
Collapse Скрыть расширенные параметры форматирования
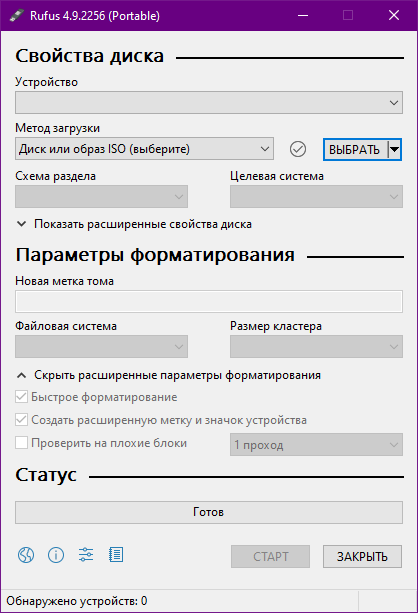(x=169, y=375)
